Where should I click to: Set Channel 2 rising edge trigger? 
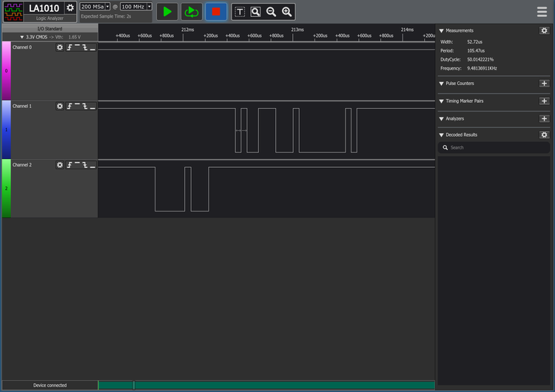pyautogui.click(x=70, y=165)
